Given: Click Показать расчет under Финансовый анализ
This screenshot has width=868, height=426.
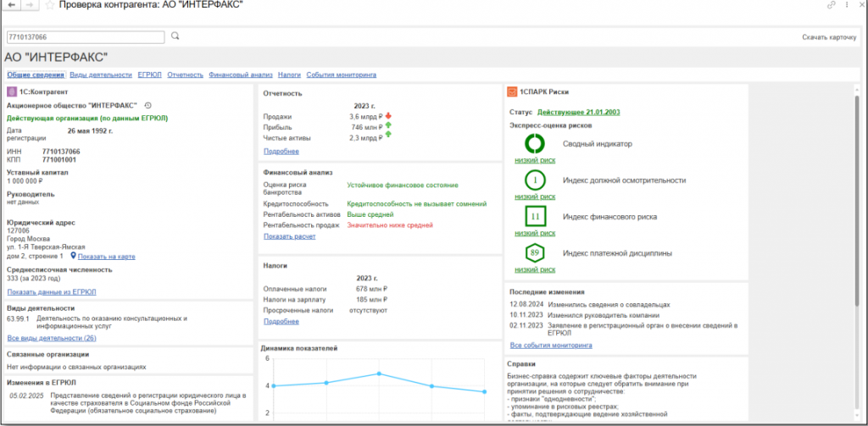Looking at the screenshot, I should (x=290, y=236).
